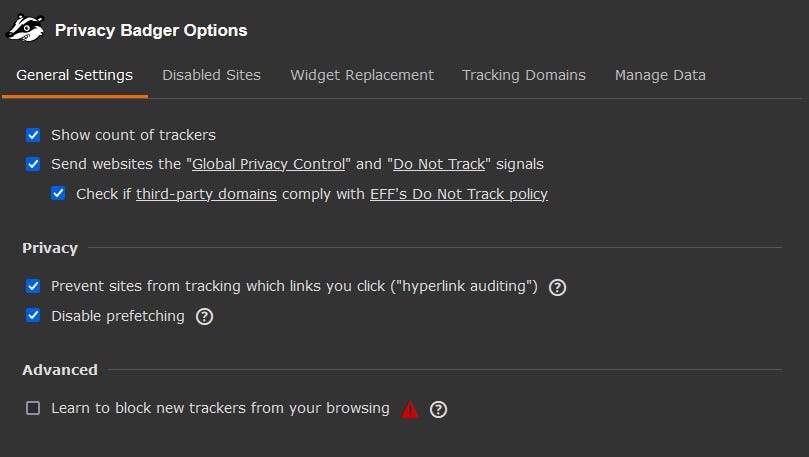Open help icon for hyperlink auditing

tap(557, 287)
